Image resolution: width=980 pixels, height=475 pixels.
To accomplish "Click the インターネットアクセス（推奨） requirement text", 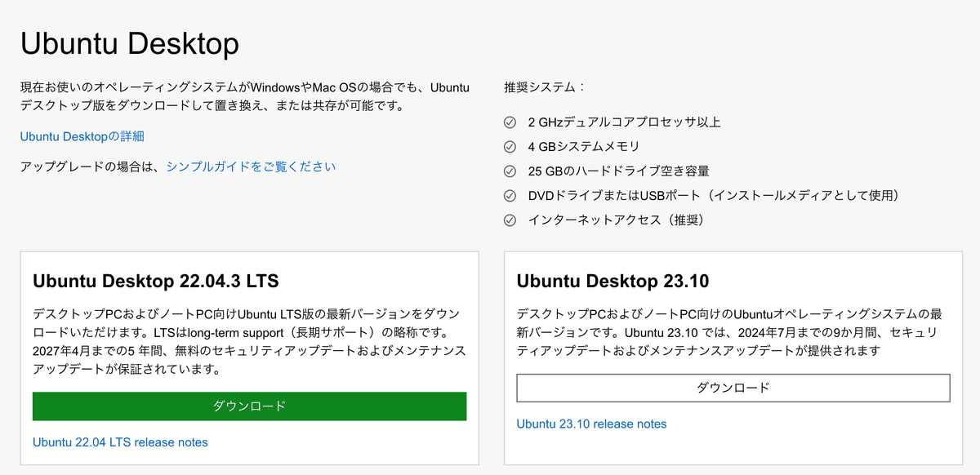I will 616,220.
